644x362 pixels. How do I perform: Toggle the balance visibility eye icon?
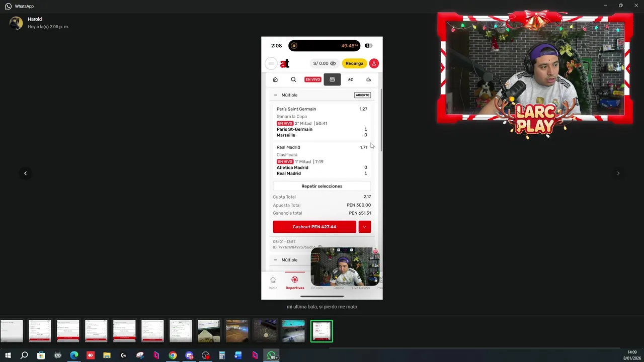click(x=333, y=63)
